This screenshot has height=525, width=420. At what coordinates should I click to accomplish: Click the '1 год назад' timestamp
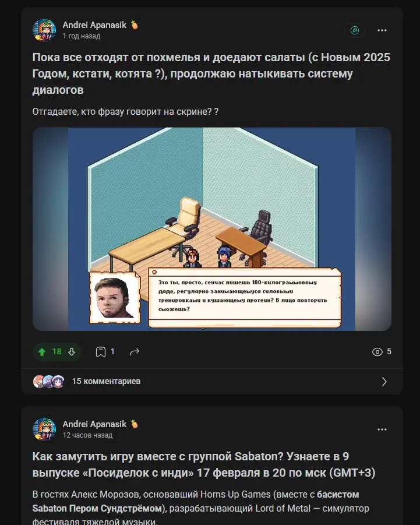coord(82,36)
